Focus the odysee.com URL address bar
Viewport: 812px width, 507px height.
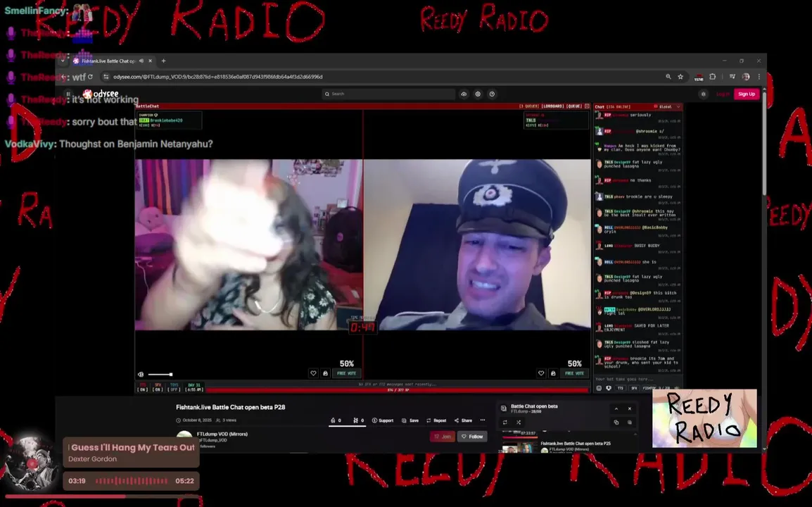[x=383, y=77]
